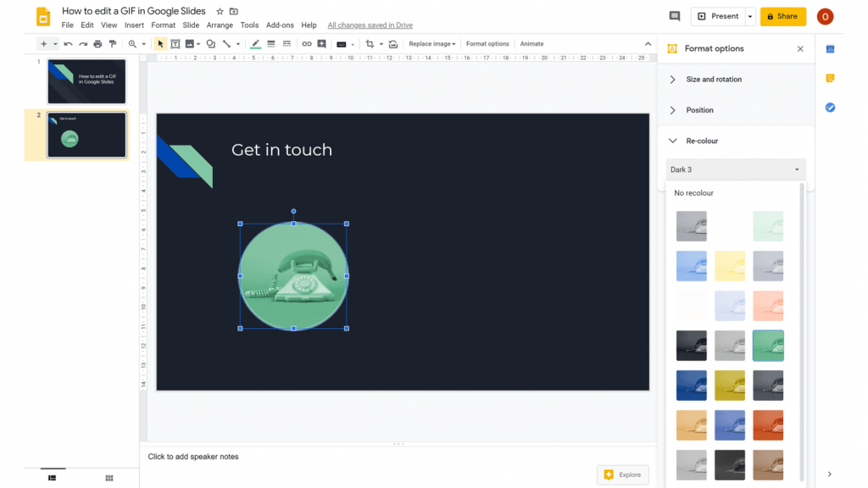Select the Shape tool

click(209, 43)
